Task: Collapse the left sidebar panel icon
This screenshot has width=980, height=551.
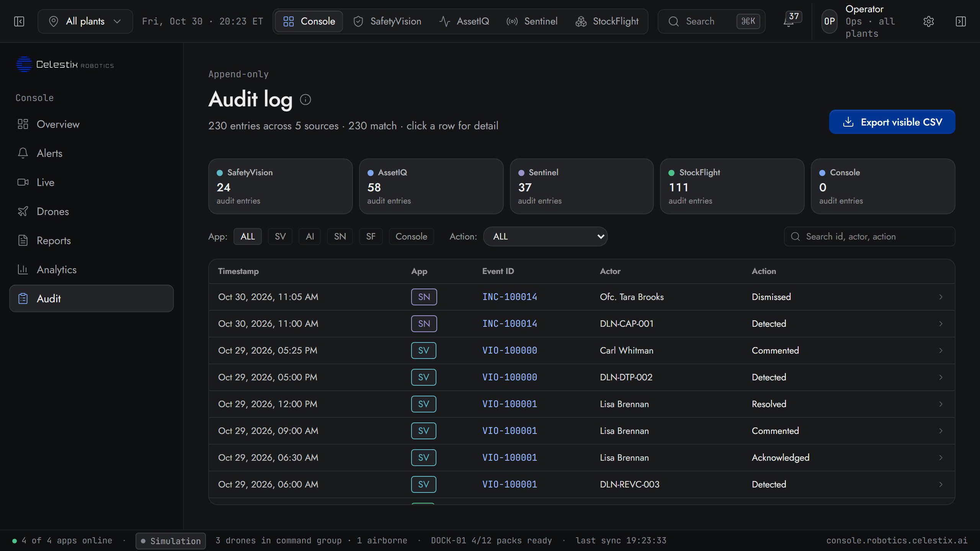Action: pyautogui.click(x=19, y=21)
